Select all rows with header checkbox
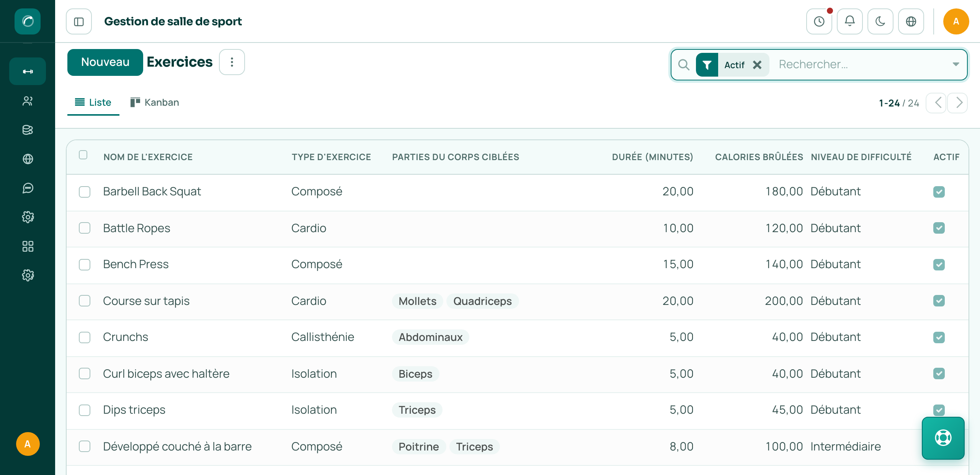Screen dimensions: 980x475 [83, 155]
